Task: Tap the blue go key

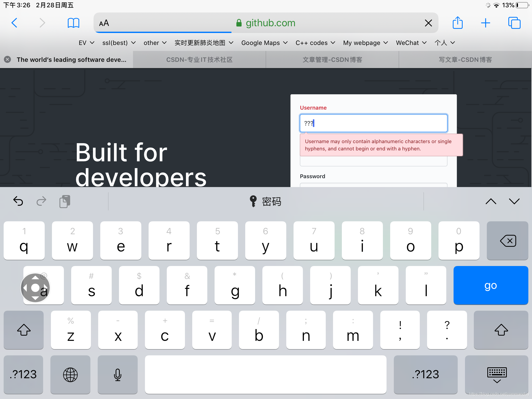Action: point(491,285)
